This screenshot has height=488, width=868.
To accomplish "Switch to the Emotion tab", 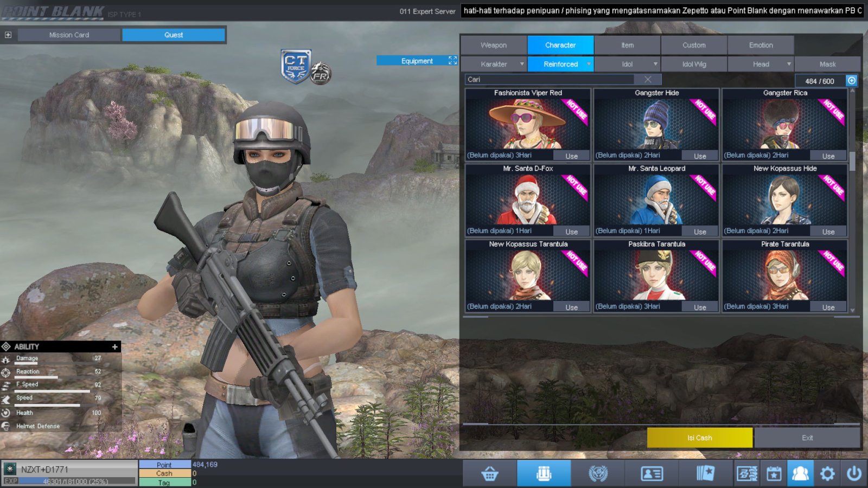I will tap(761, 45).
